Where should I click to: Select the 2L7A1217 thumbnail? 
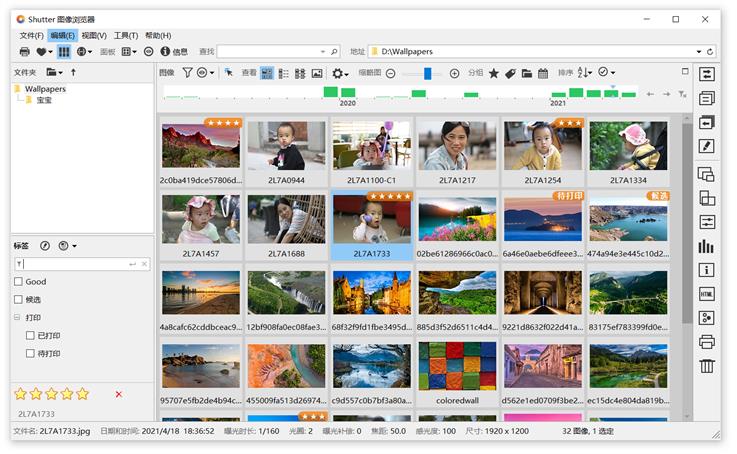point(457,152)
